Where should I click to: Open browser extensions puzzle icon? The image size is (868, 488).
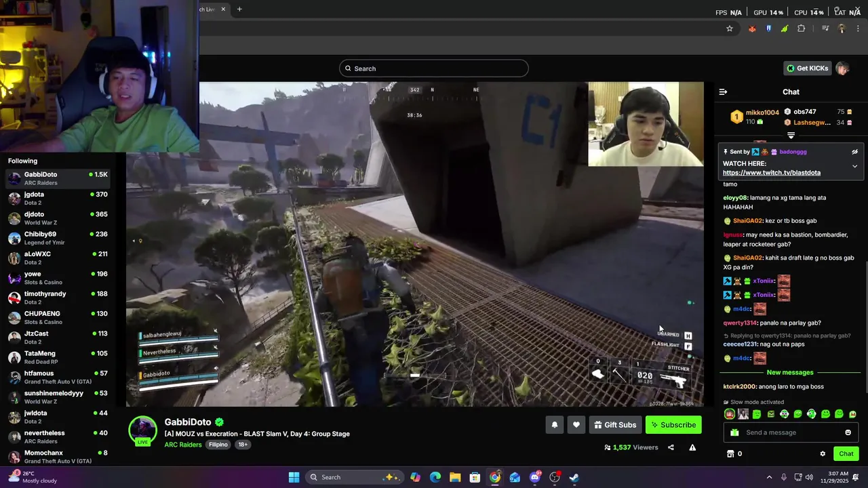coord(802,28)
